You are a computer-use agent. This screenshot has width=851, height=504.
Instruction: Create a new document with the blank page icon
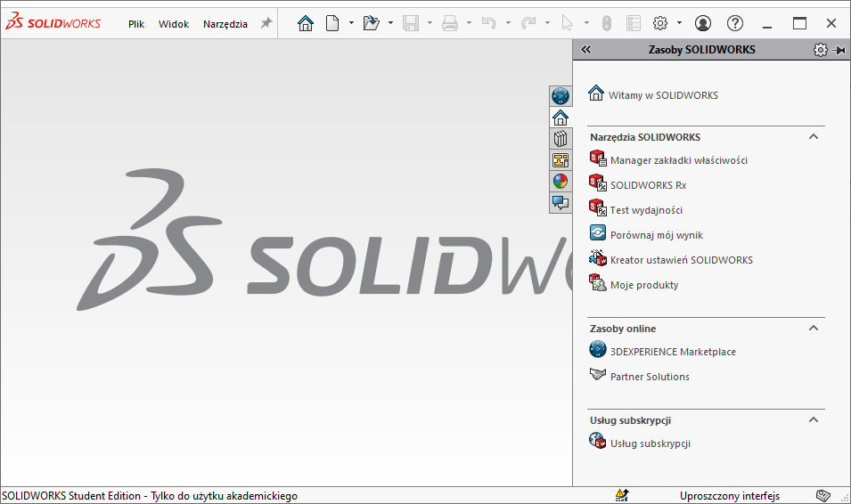tap(332, 24)
